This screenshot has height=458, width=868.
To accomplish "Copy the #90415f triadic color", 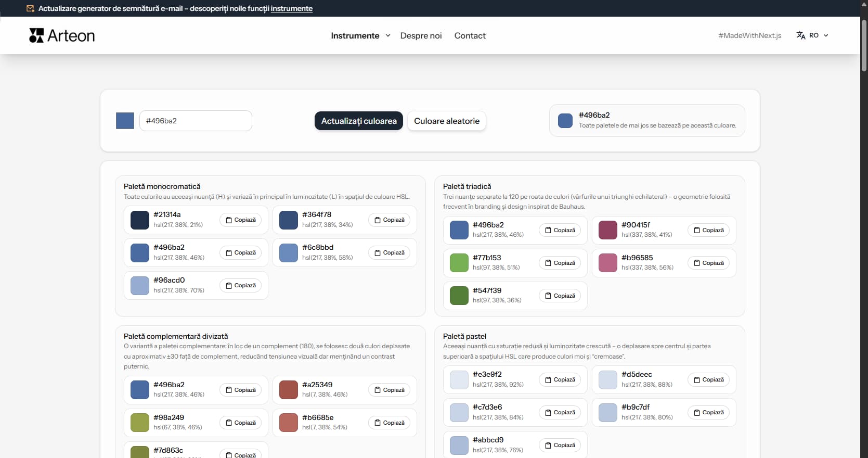I will coord(708,231).
